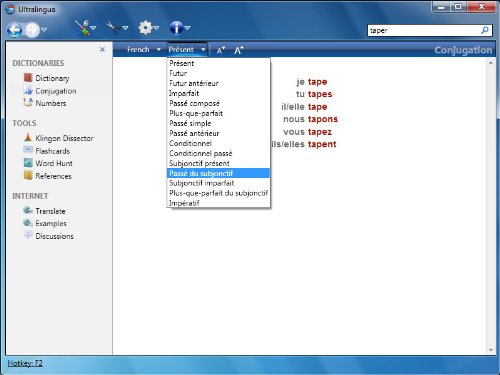Select highlighted Passé du subjonctif
This screenshot has width=500, height=375.
tap(218, 173)
